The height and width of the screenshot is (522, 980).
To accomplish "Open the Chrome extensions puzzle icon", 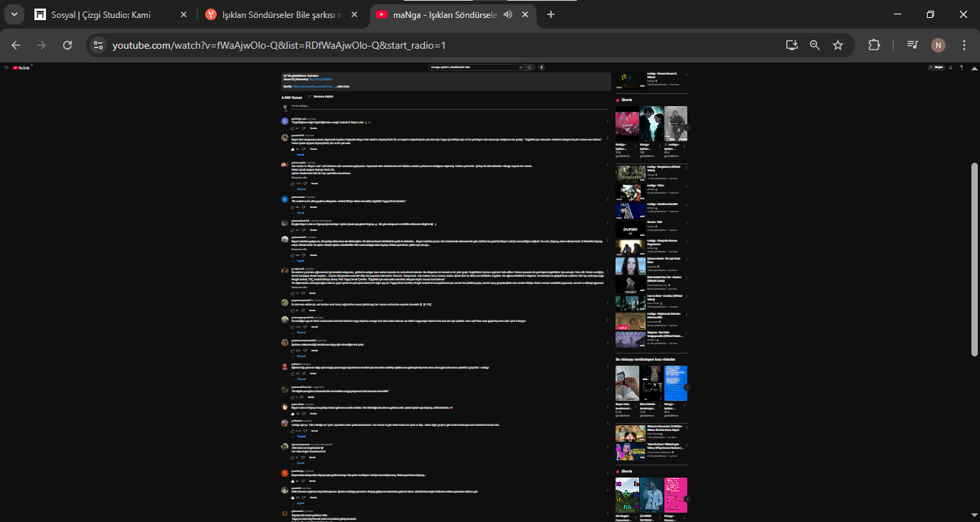I will tap(874, 45).
